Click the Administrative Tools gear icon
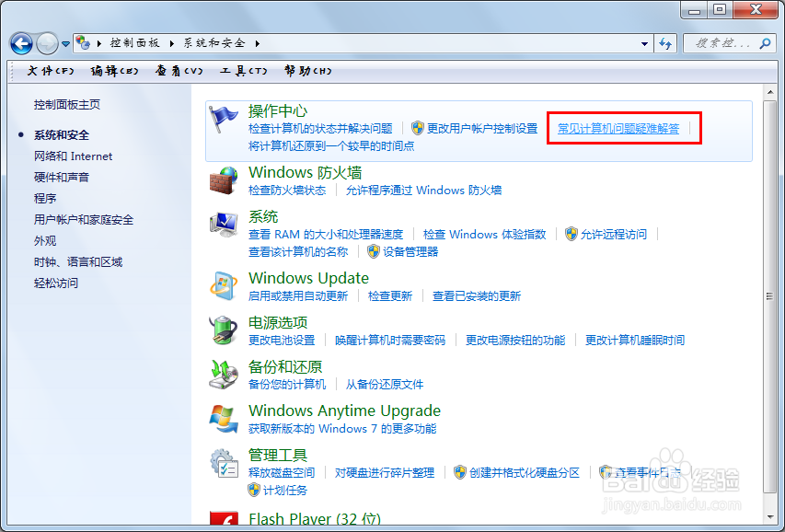The width and height of the screenshot is (785, 532). point(224,463)
